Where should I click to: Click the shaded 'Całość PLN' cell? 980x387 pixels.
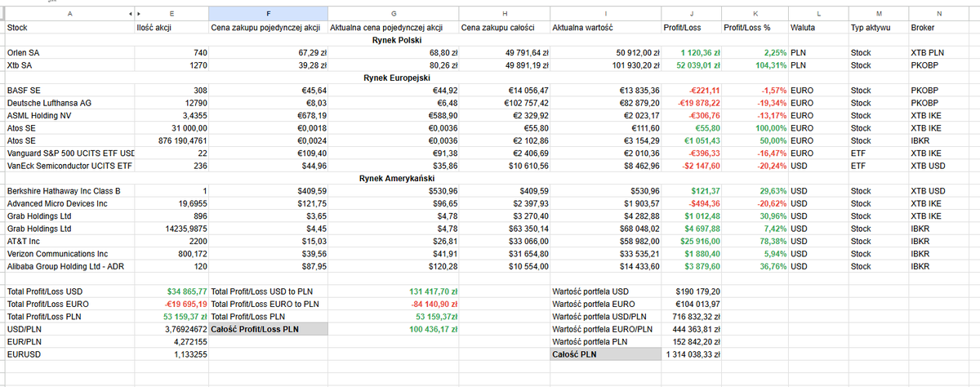(x=605, y=354)
